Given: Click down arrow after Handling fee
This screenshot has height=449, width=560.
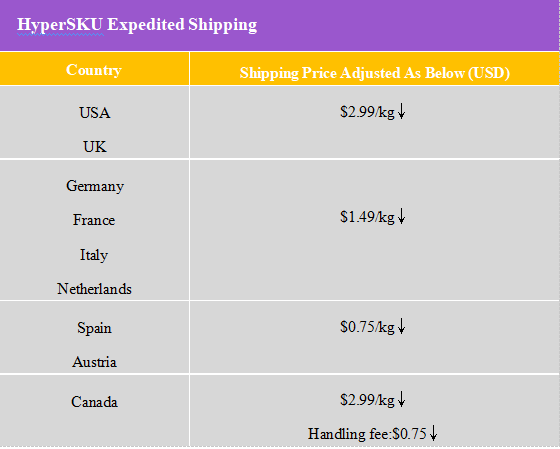Looking at the screenshot, I should [x=433, y=433].
